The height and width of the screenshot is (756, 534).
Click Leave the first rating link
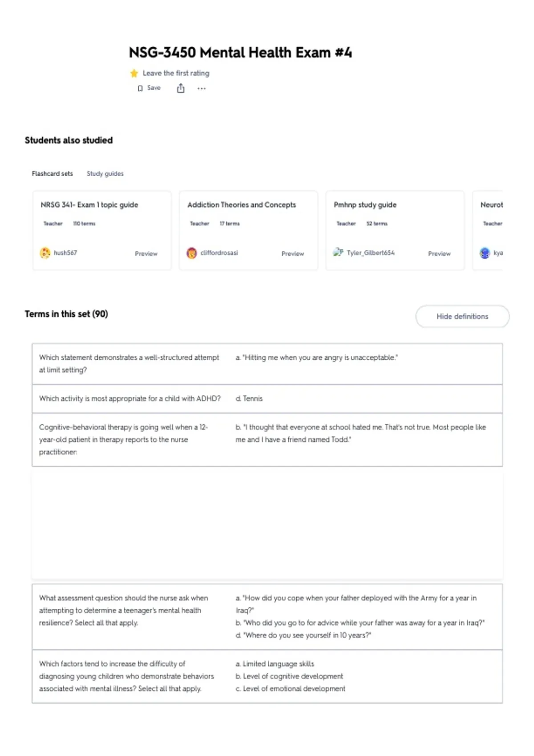[x=176, y=73]
